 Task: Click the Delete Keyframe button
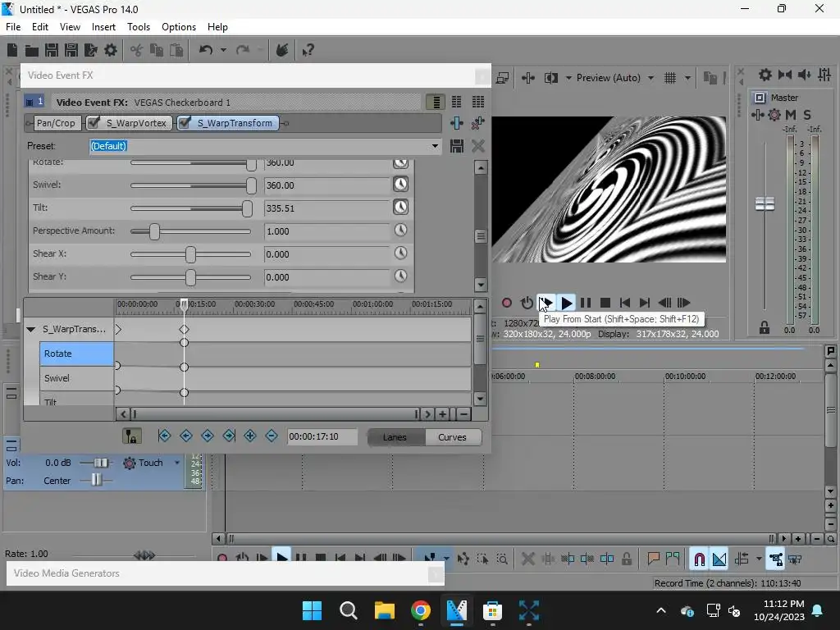click(272, 436)
